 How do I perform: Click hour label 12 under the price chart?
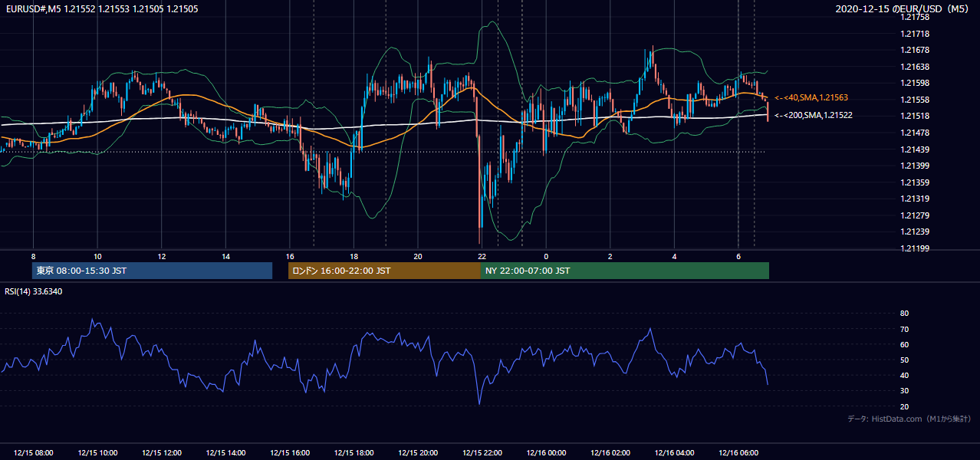162,256
